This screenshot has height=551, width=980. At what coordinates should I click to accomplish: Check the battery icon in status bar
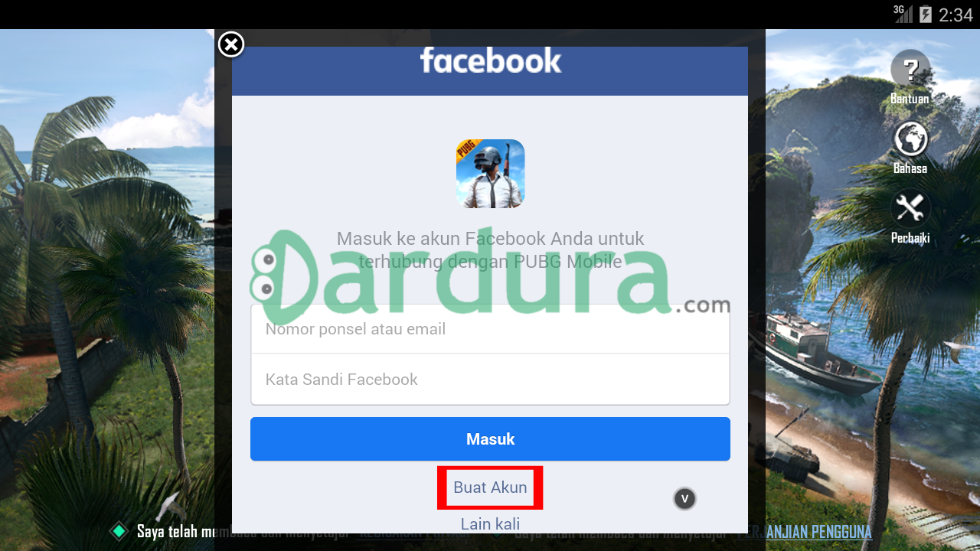(926, 14)
